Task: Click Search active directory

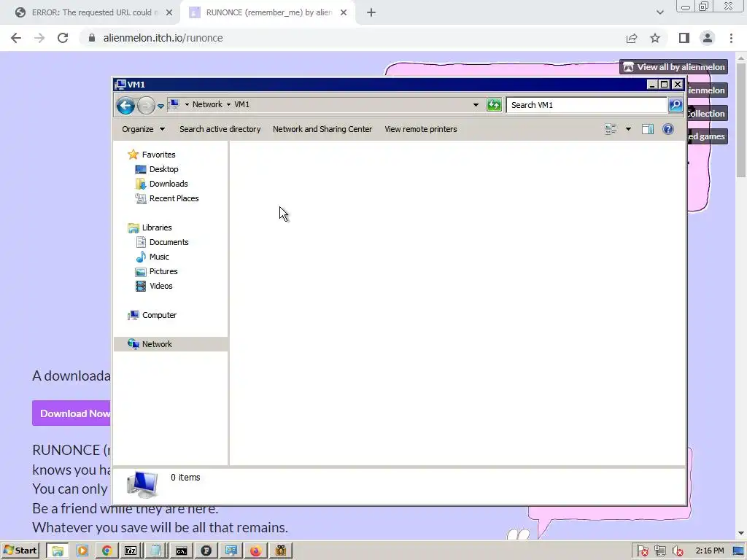Action: coord(220,129)
